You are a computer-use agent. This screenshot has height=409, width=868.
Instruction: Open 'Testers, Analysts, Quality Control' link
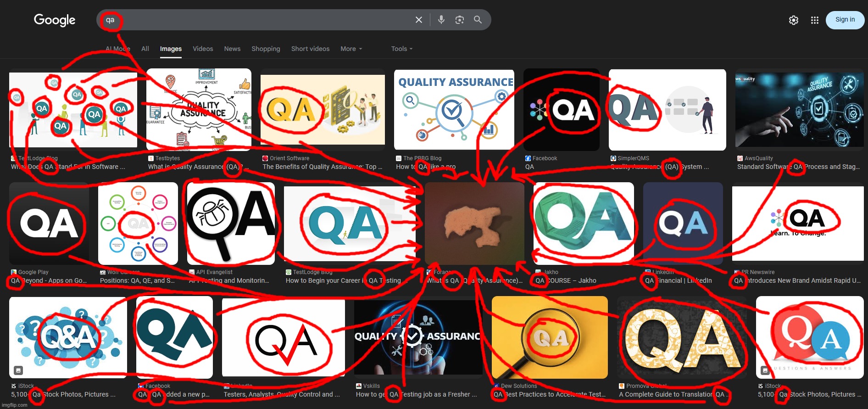coord(282,394)
